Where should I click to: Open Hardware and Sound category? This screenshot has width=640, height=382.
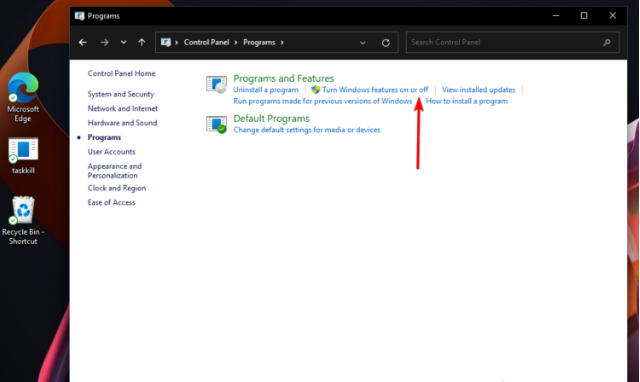(122, 123)
